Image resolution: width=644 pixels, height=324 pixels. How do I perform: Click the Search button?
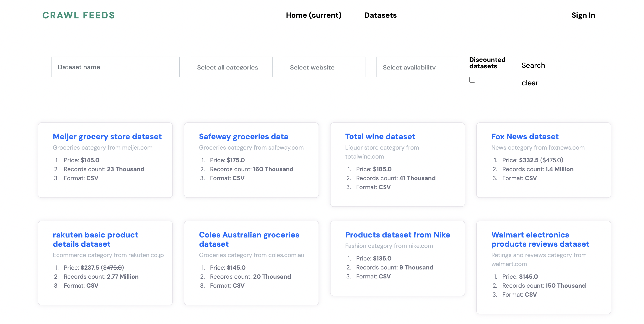[533, 65]
